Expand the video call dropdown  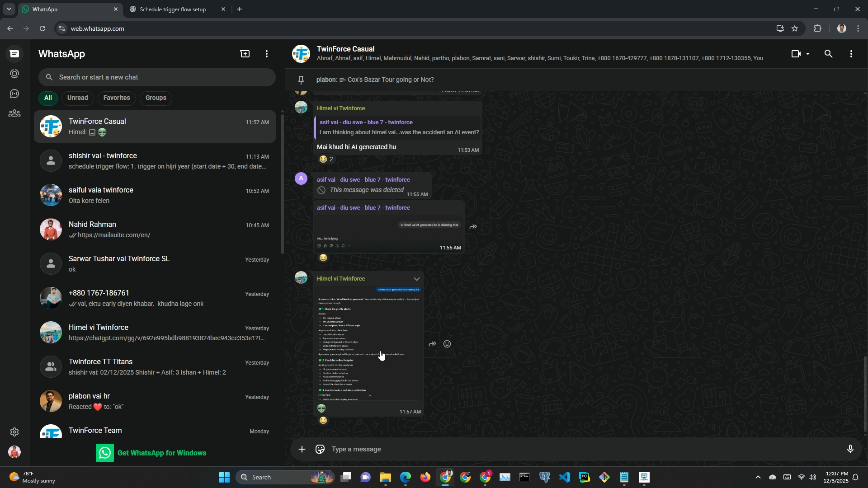tap(808, 54)
